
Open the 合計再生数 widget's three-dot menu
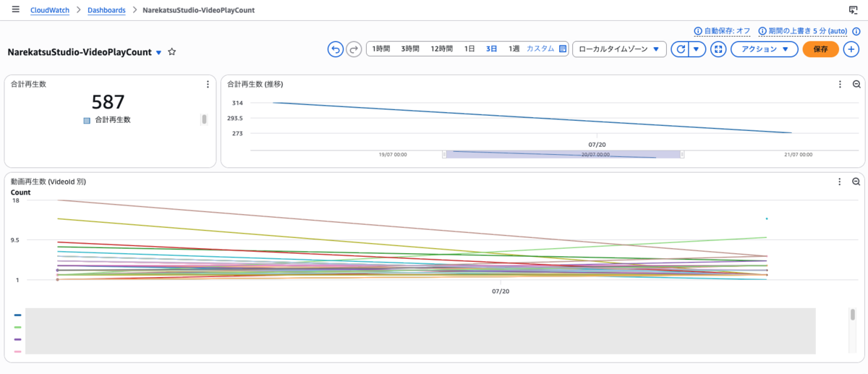point(208,84)
